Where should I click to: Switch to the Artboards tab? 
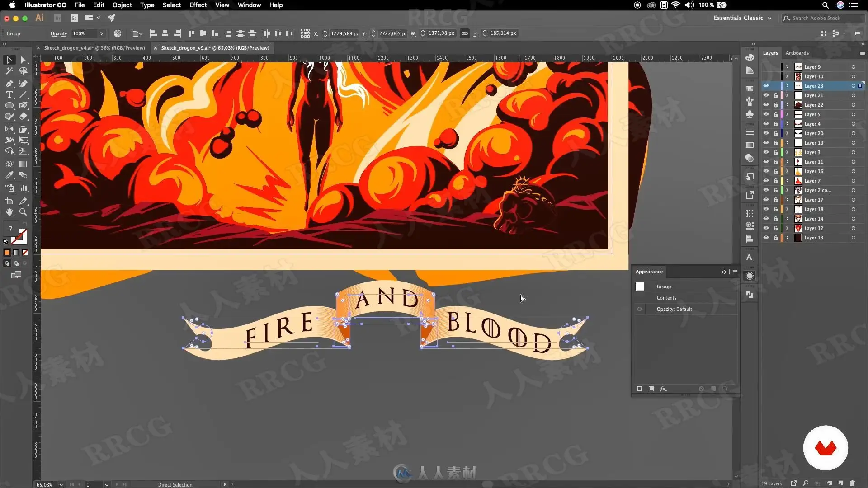(x=797, y=53)
